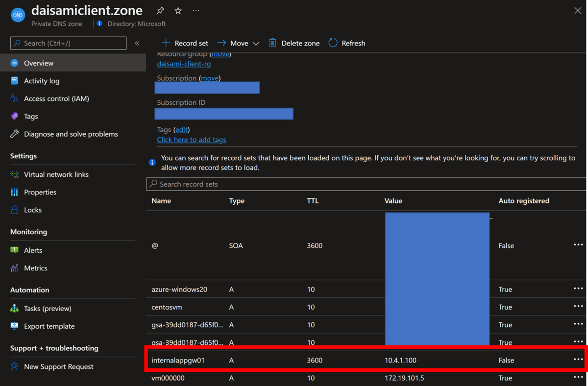Open Metrics under Monitoring

click(x=36, y=268)
